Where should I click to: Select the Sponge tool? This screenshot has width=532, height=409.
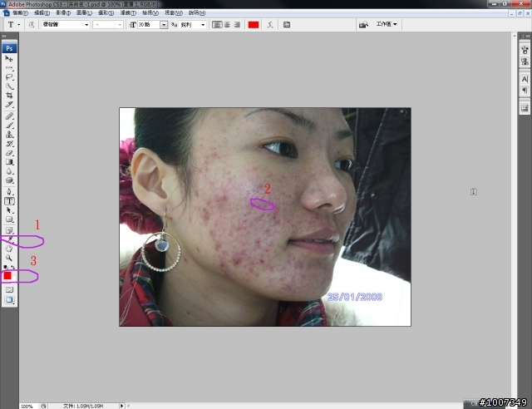click(9, 180)
